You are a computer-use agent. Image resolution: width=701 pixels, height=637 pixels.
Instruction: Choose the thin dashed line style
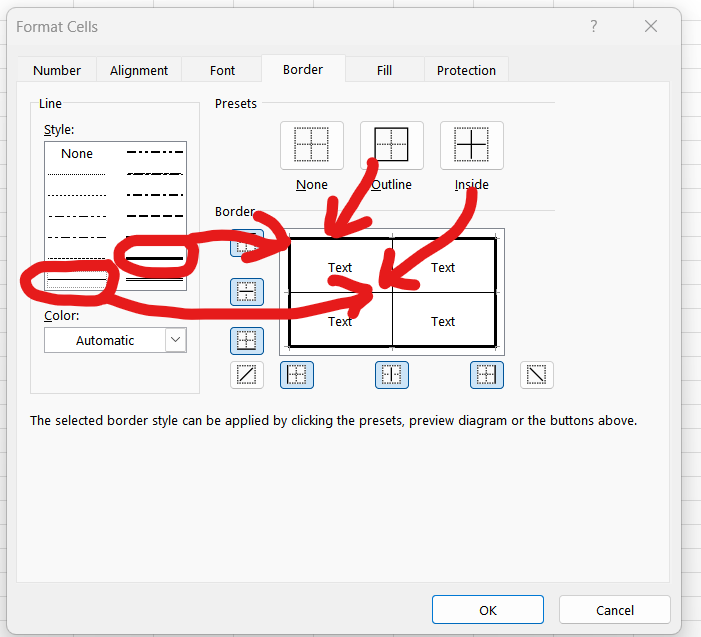[x=77, y=258]
